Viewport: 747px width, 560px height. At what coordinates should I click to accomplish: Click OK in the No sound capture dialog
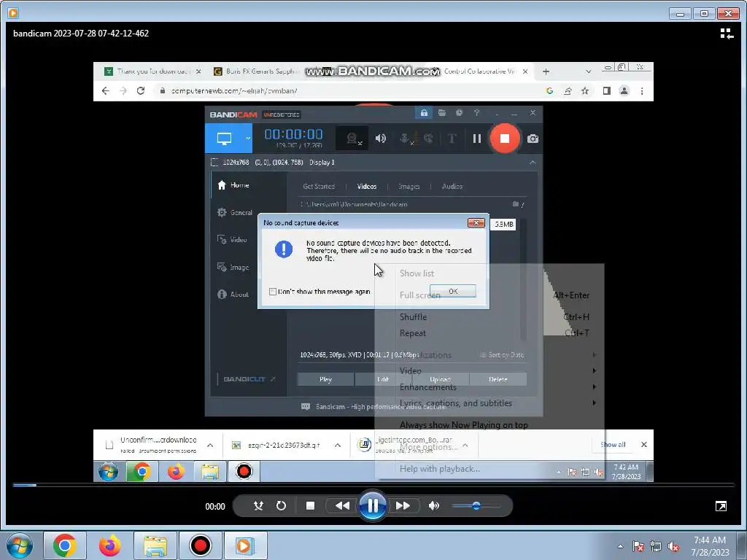[x=452, y=291]
